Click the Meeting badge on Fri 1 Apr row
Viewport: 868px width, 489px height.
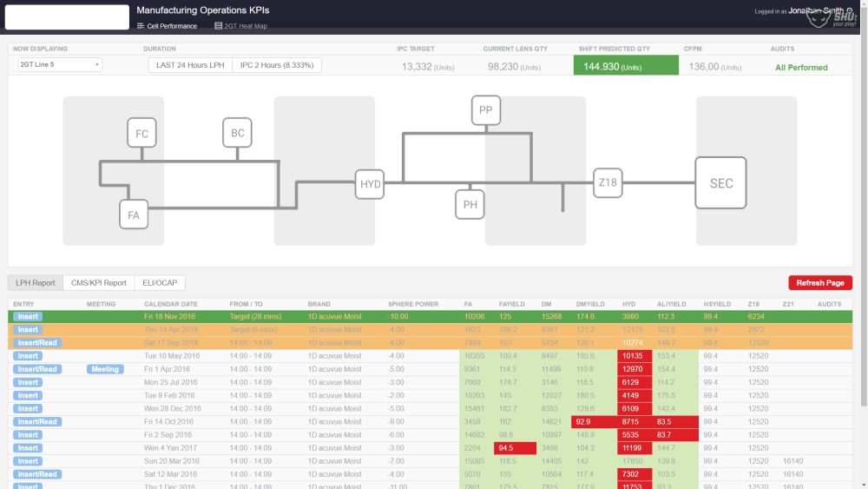pyautogui.click(x=105, y=369)
